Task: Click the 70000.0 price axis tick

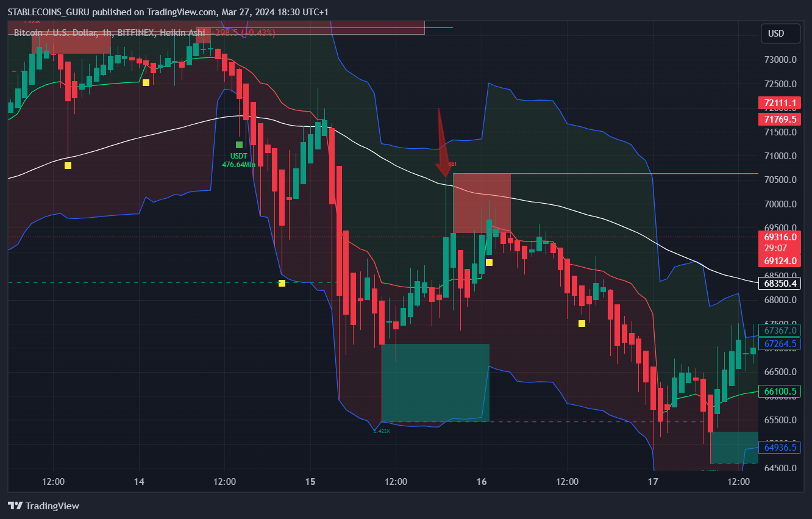Action: pyautogui.click(x=780, y=204)
